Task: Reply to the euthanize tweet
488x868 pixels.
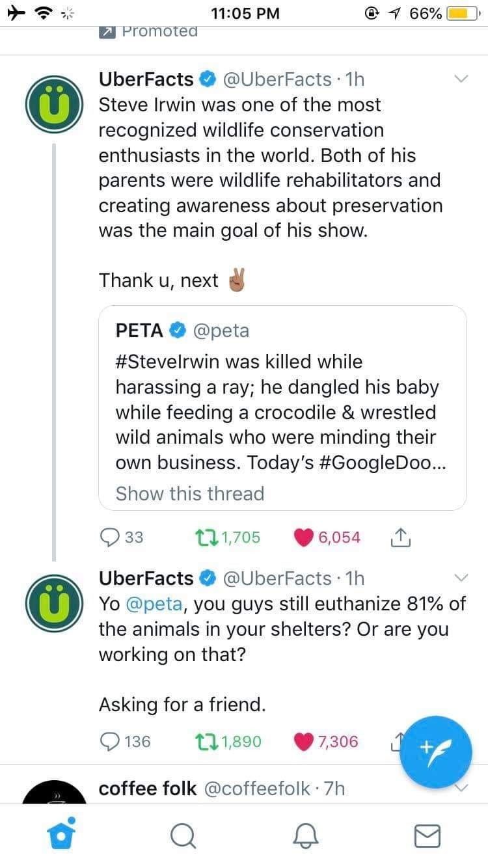Action: (x=109, y=741)
